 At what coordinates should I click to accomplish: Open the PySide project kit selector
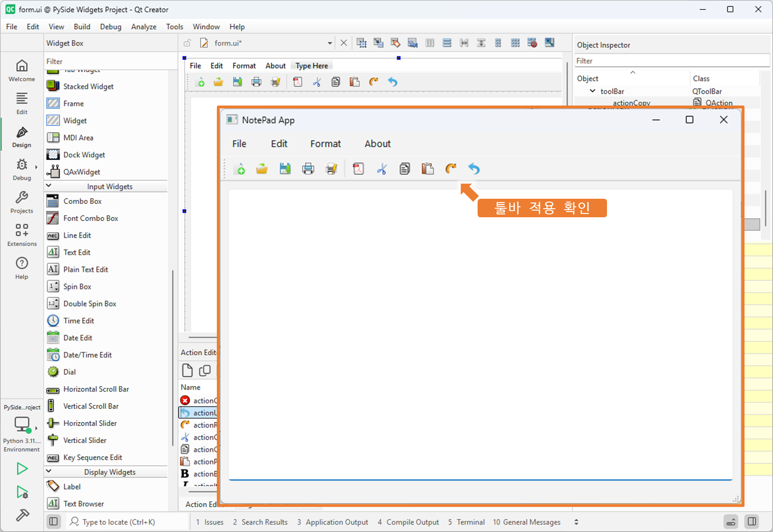tap(22, 427)
